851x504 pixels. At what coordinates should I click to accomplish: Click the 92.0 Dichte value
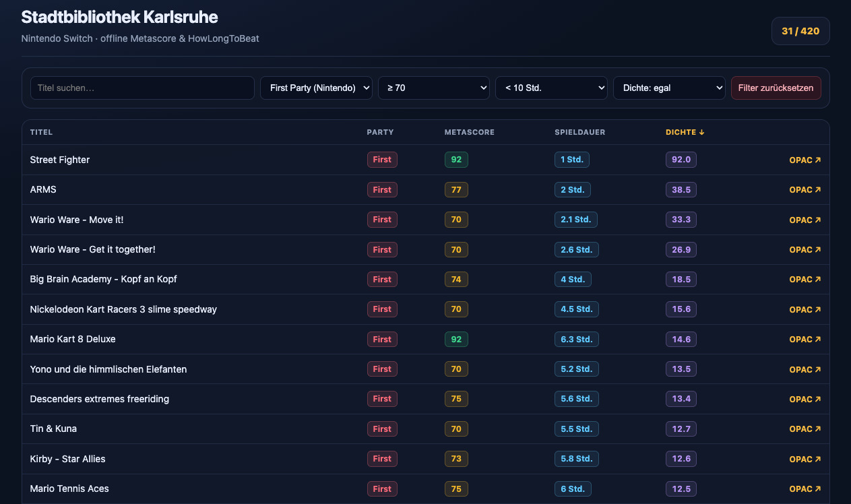click(681, 160)
